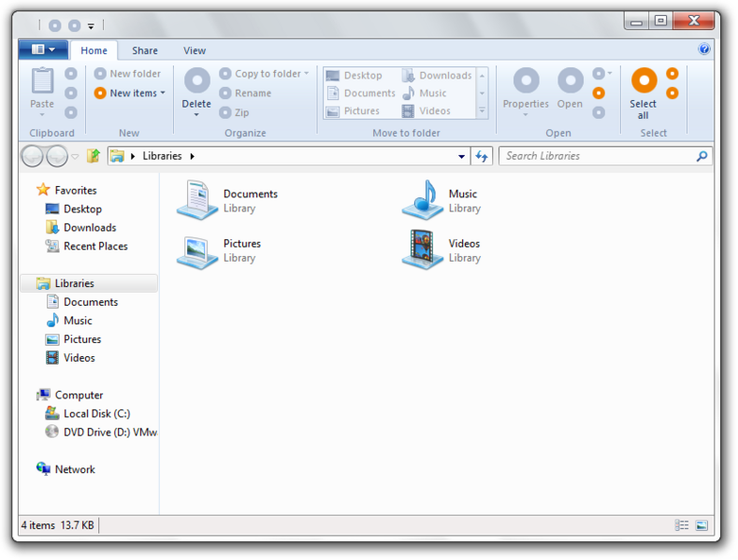Screen dimensions: 738x560
Task: Click the Paste clipboard icon
Action: click(42, 80)
